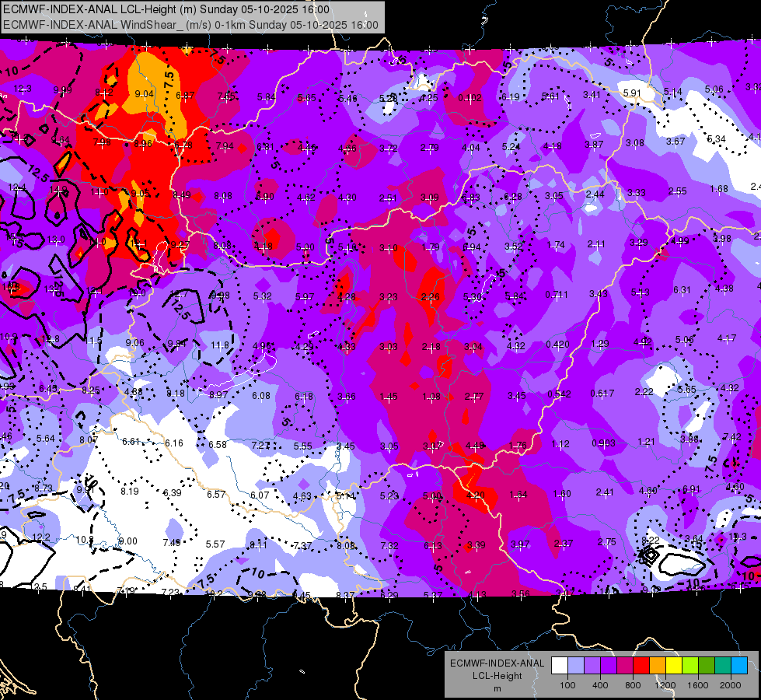Select the dark green legend swatch
Viewport: 761px width, 700px height.
coord(707,666)
